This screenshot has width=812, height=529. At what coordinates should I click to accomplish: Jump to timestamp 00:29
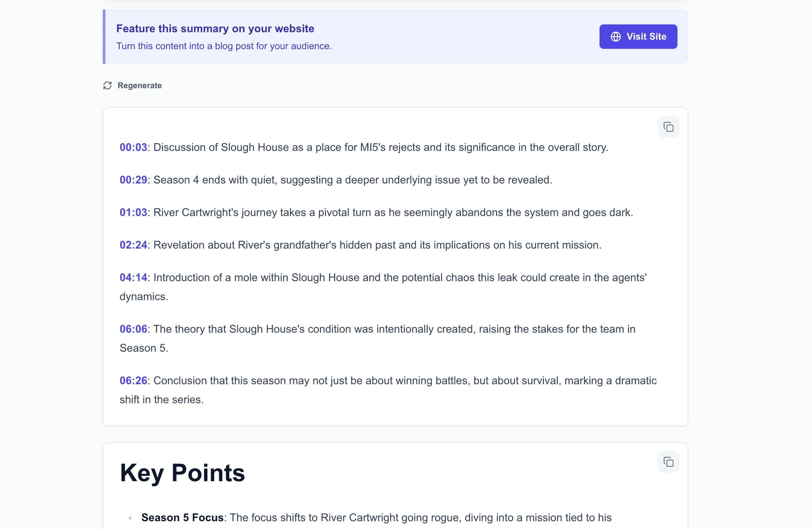(133, 180)
